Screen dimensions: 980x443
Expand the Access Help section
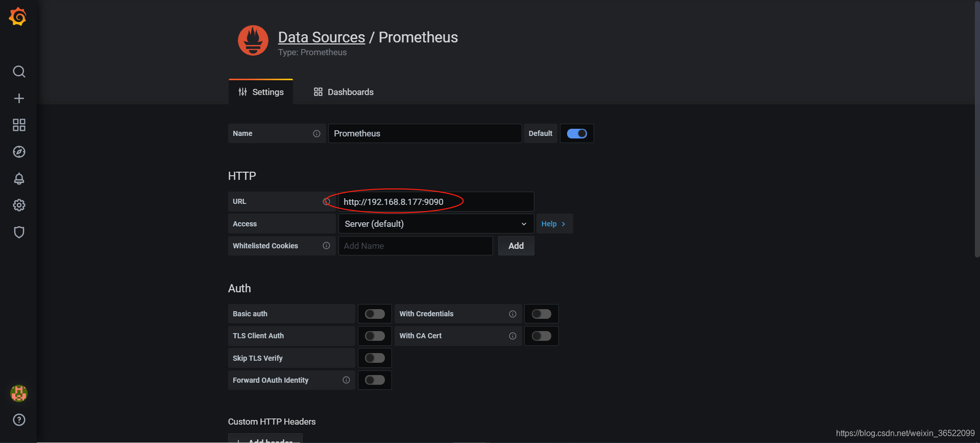[554, 224]
